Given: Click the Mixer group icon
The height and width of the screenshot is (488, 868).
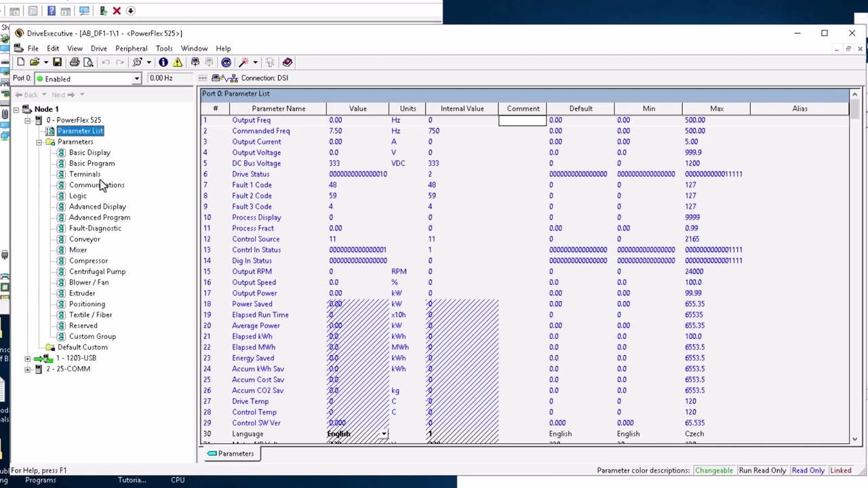Looking at the screenshot, I should tap(62, 250).
